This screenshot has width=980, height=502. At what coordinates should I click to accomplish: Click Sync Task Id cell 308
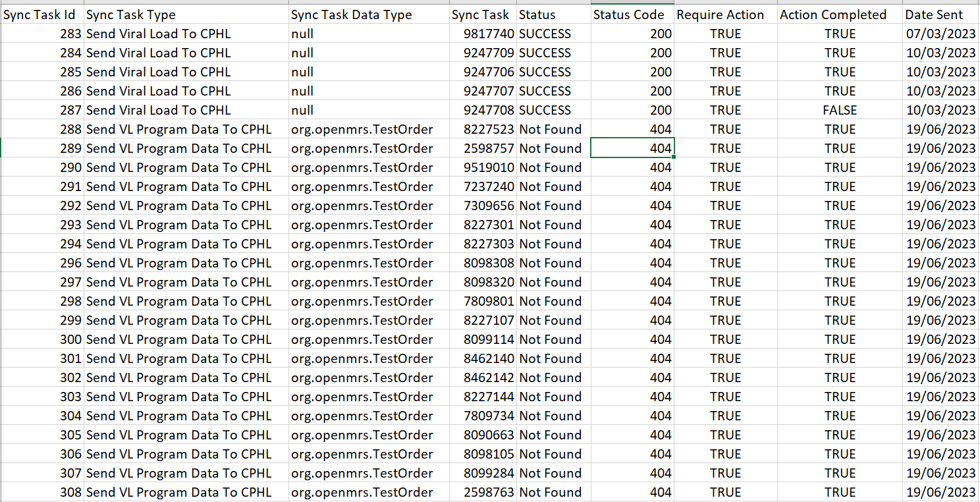coord(41,492)
